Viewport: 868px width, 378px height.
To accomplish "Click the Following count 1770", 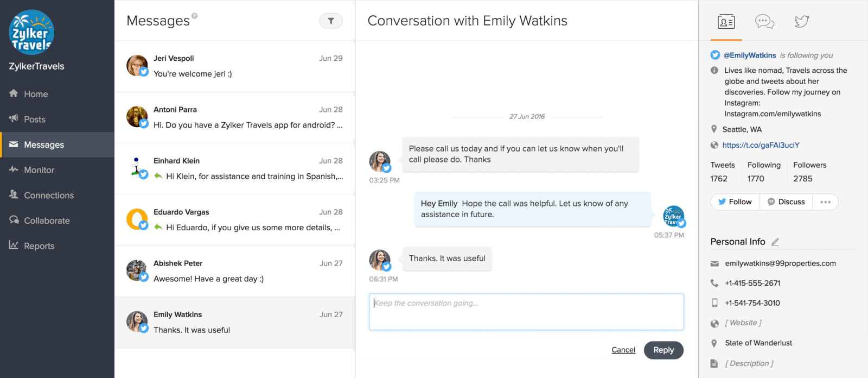I will (756, 179).
